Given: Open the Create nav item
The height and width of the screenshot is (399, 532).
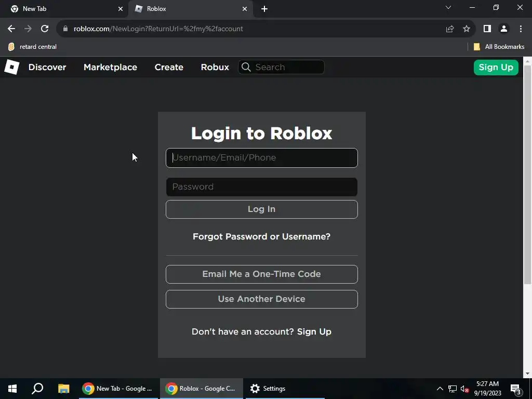Looking at the screenshot, I should coord(169,67).
